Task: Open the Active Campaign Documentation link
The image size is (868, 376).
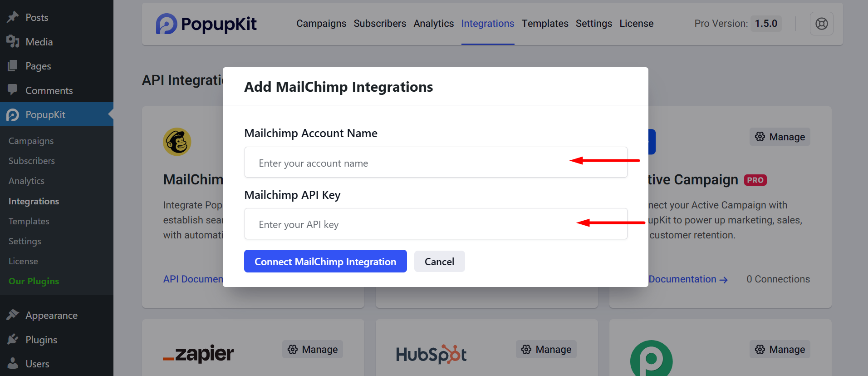Action: coord(683,279)
